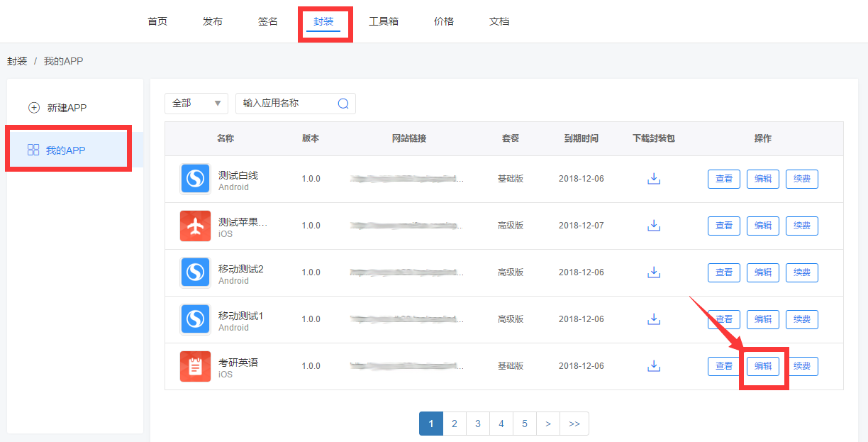Download the 考研英语 app package

tap(654, 366)
